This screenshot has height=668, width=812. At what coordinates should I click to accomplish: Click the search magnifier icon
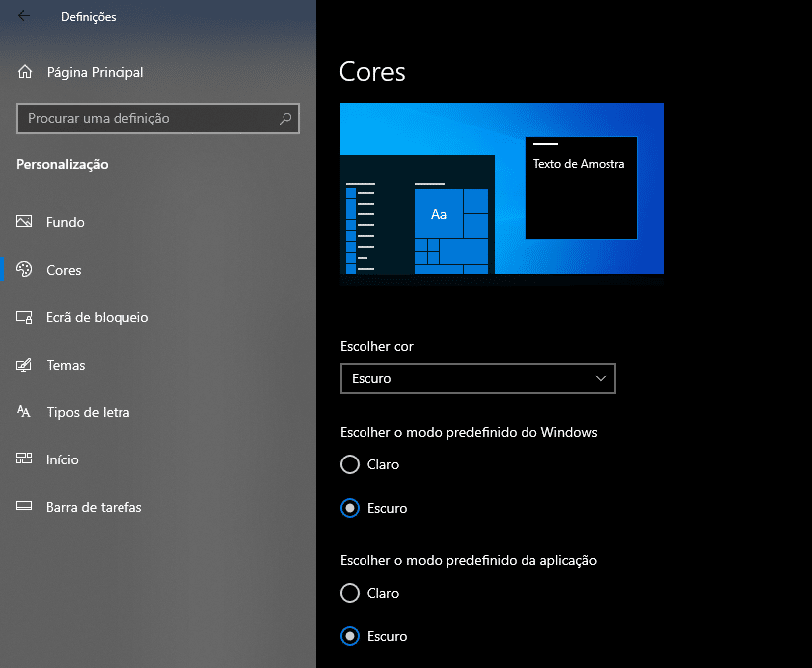(x=285, y=119)
